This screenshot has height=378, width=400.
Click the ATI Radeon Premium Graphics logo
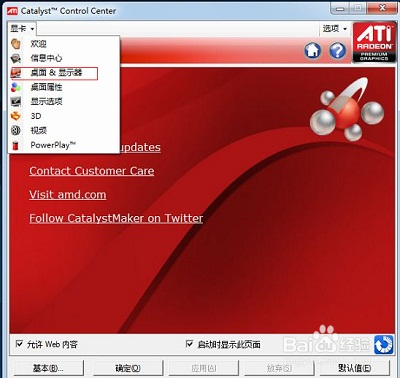click(x=374, y=42)
